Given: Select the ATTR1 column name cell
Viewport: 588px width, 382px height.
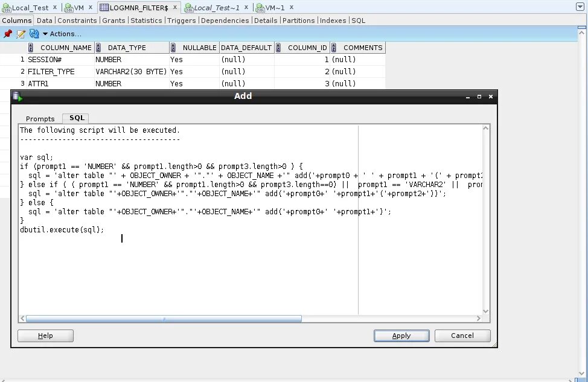Looking at the screenshot, I should point(60,84).
